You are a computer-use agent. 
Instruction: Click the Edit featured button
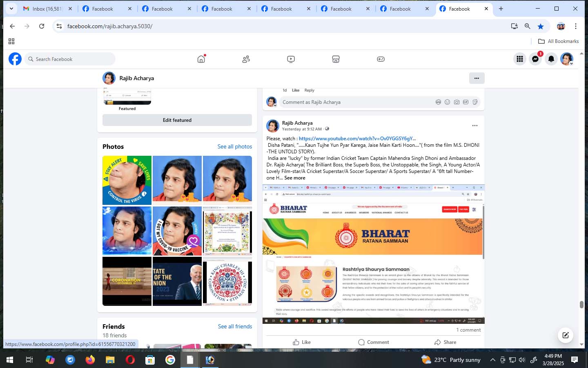[x=177, y=120]
